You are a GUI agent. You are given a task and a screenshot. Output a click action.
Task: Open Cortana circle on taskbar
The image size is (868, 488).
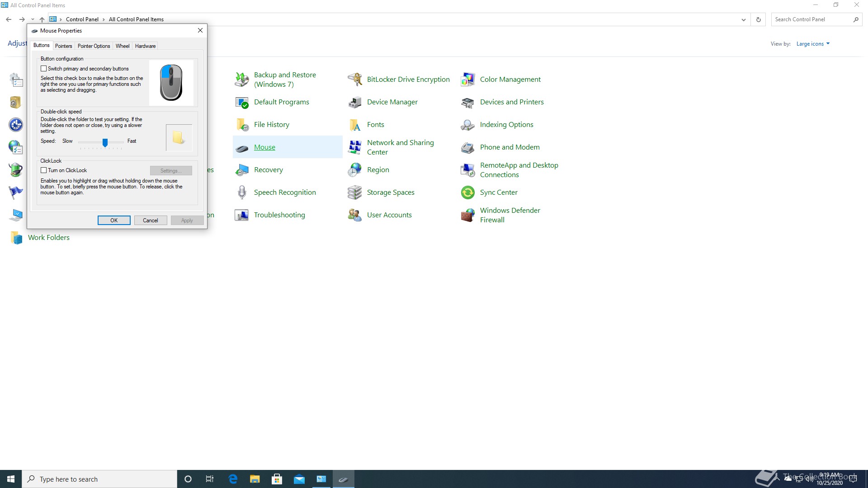[188, 479]
